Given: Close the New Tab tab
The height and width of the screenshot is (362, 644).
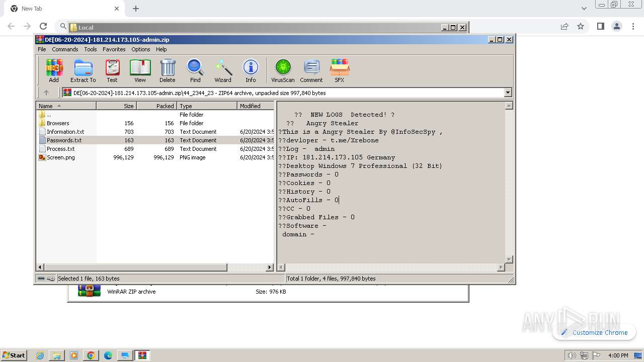Looking at the screenshot, I should coord(117,9).
